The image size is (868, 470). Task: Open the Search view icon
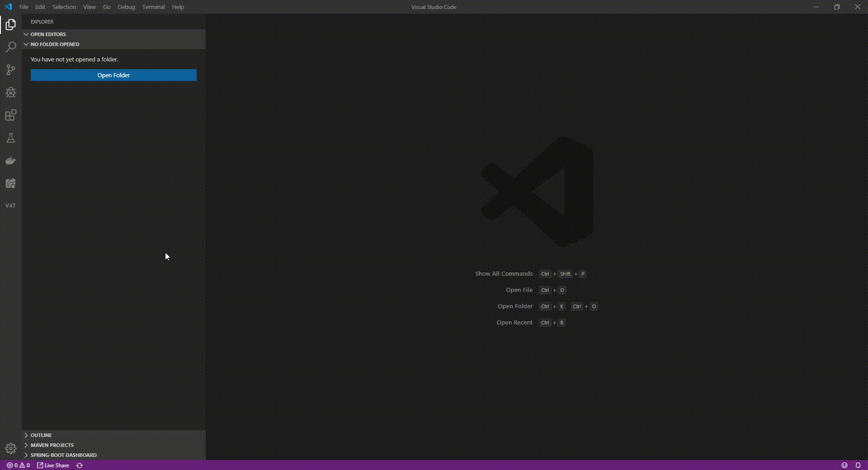(11, 47)
